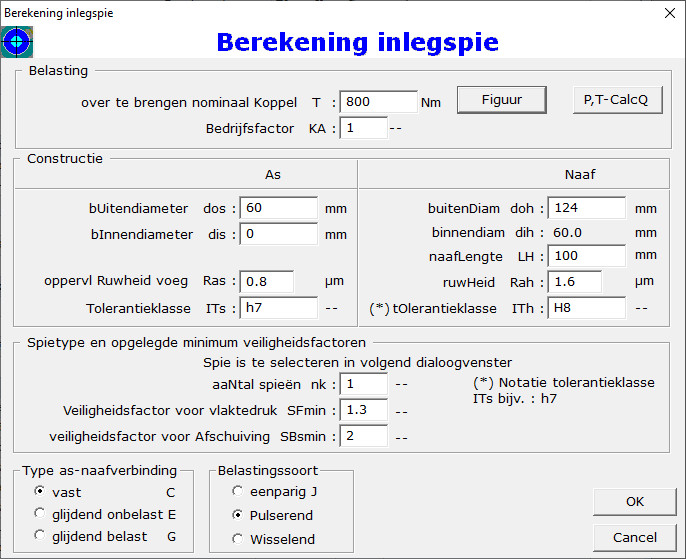Click the P,T-CalcQ button
Viewport: 686px width, 559px height.
(x=617, y=100)
